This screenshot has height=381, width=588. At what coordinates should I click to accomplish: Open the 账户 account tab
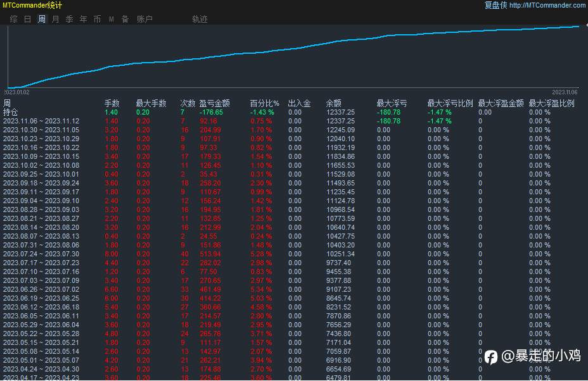(x=144, y=19)
